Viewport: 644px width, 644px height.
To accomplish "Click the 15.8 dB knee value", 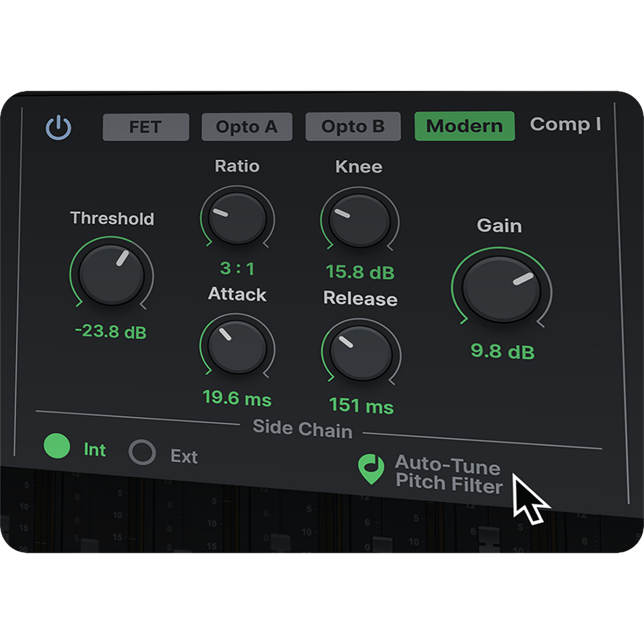I will click(360, 272).
